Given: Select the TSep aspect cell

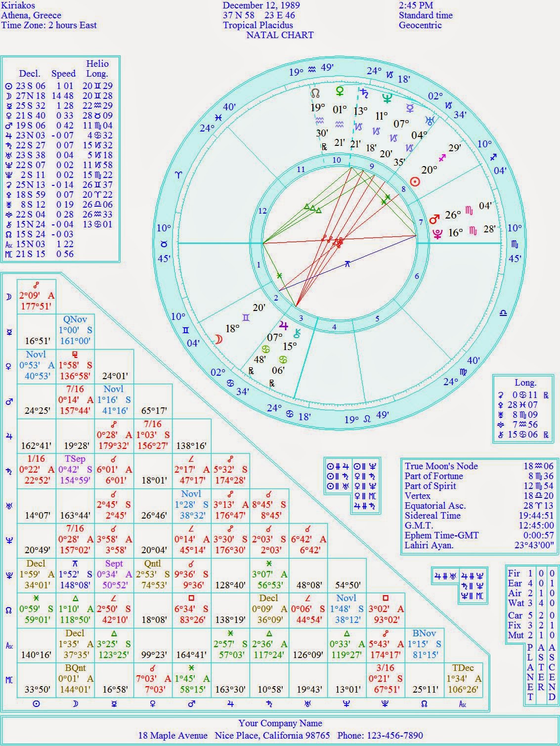Looking at the screenshot, I should coord(75,470).
